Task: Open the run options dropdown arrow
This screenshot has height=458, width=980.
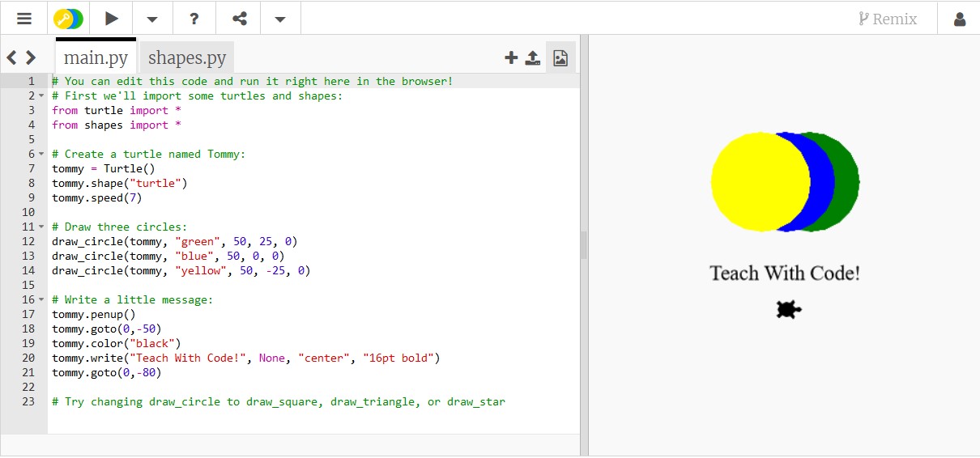Action: pyautogui.click(x=152, y=19)
